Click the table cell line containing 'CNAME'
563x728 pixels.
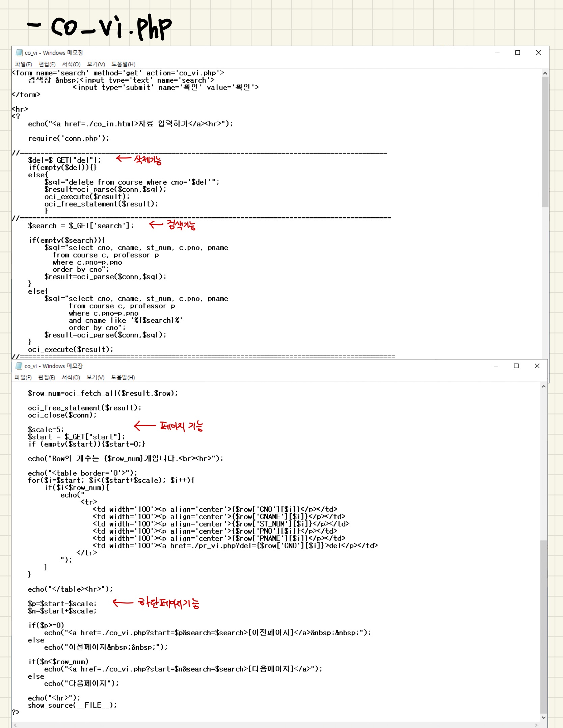tap(219, 516)
